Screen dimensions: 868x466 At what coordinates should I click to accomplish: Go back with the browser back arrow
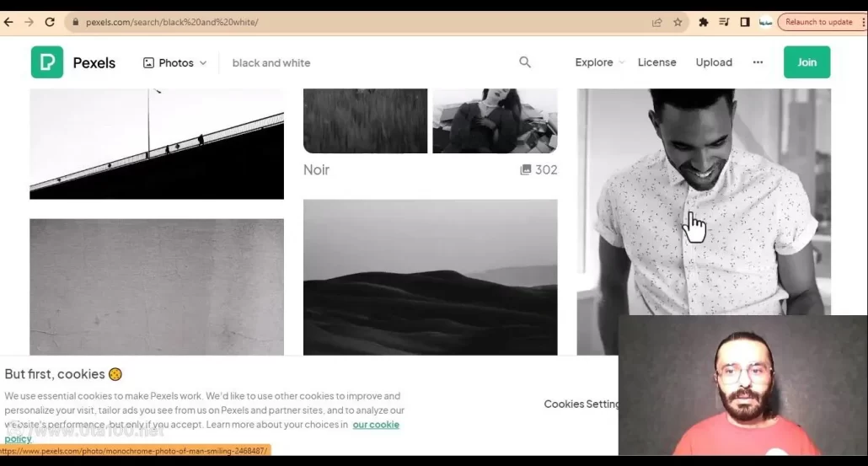(x=9, y=23)
